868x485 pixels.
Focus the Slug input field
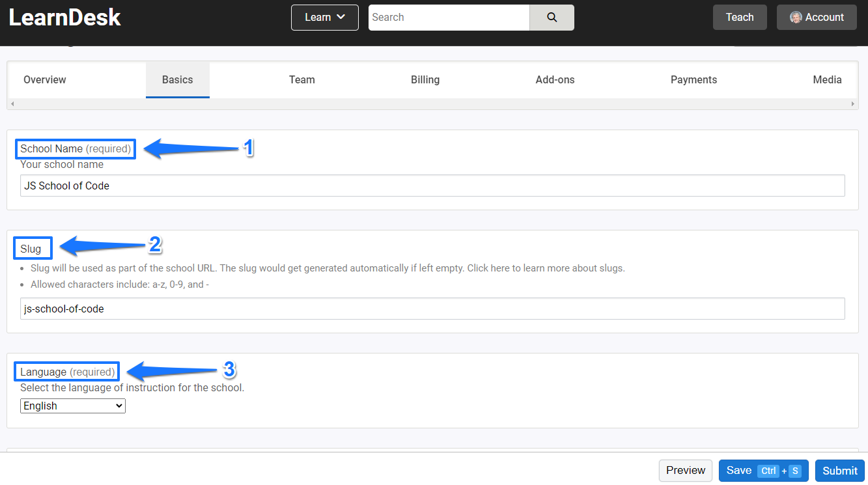tap(432, 309)
